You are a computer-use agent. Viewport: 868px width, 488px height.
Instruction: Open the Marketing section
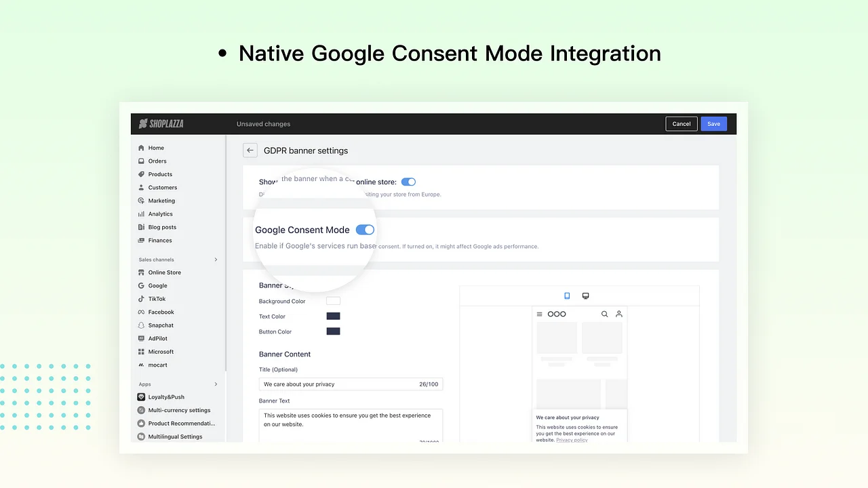(161, 201)
